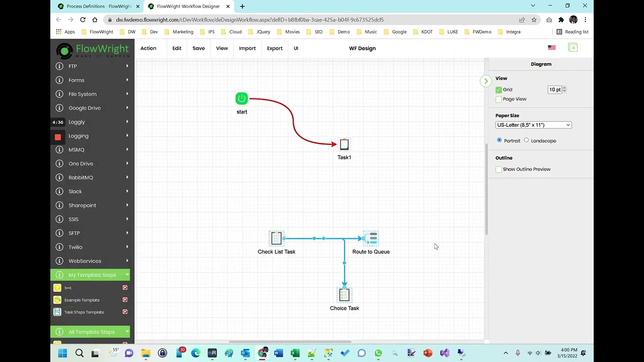The width and height of the screenshot is (644, 362).
Task: Click the green close icon in header
Action: pyautogui.click(x=573, y=48)
